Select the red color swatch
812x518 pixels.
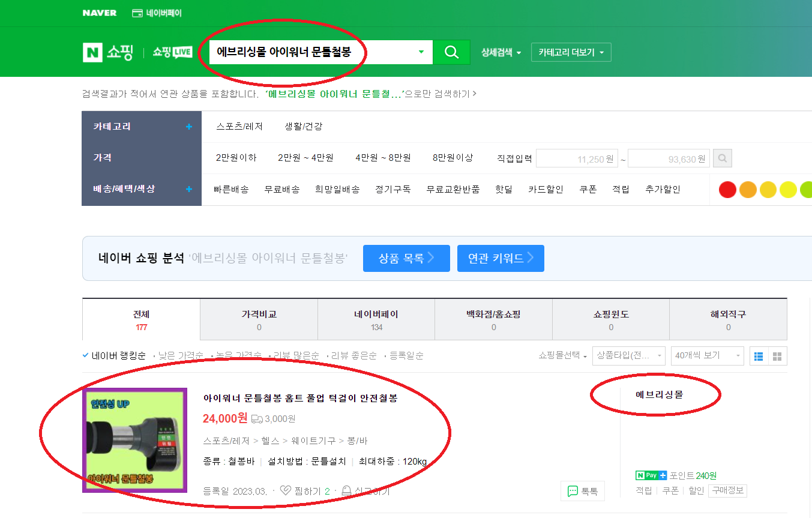coord(727,190)
